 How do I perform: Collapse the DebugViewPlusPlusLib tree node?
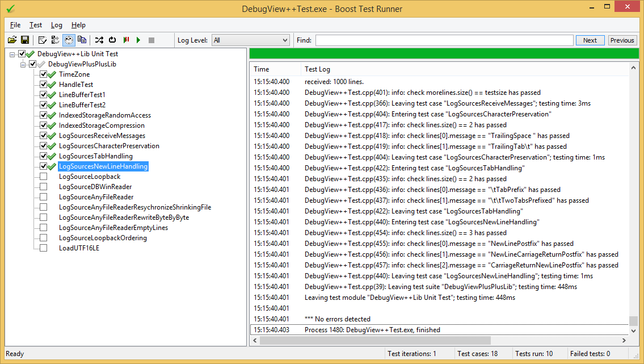[x=23, y=64]
